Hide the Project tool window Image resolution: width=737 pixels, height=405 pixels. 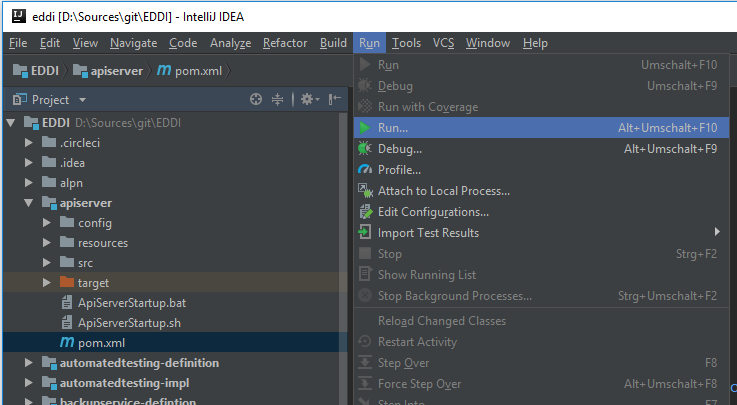point(335,99)
